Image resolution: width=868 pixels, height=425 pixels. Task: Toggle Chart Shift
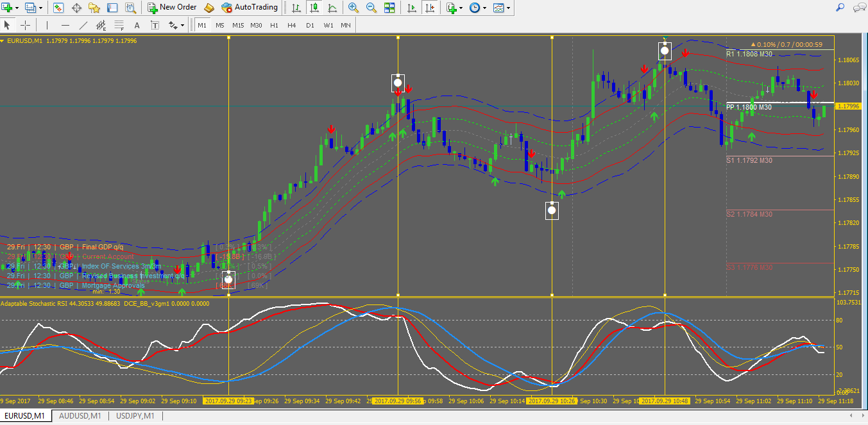point(429,8)
